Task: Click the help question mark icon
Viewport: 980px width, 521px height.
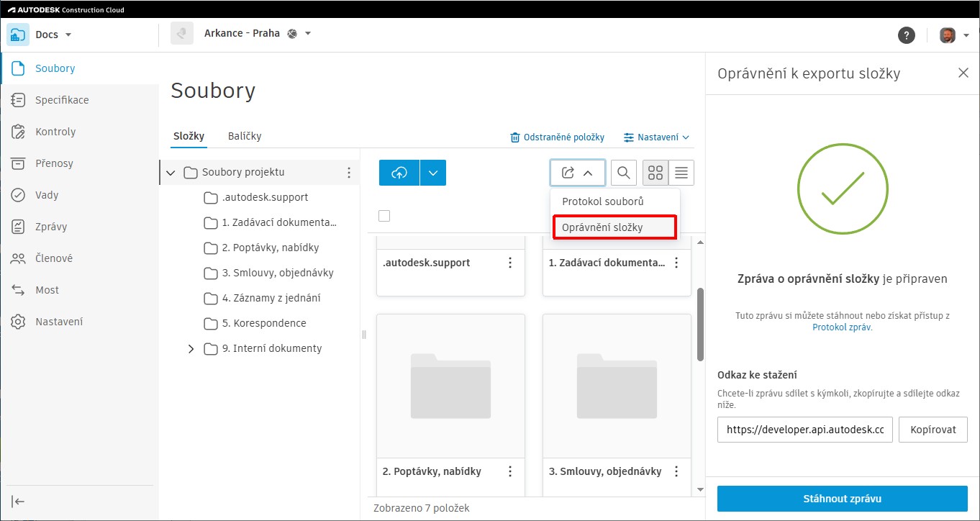Action: point(907,35)
